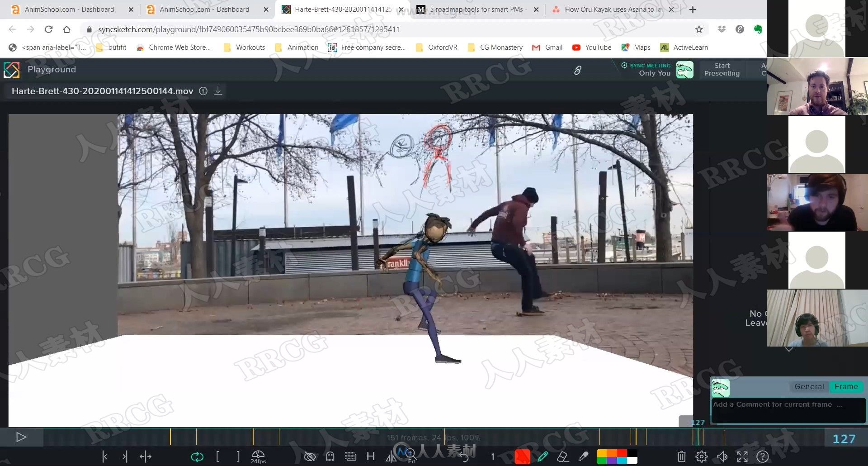Click Start Presenting button

722,70
